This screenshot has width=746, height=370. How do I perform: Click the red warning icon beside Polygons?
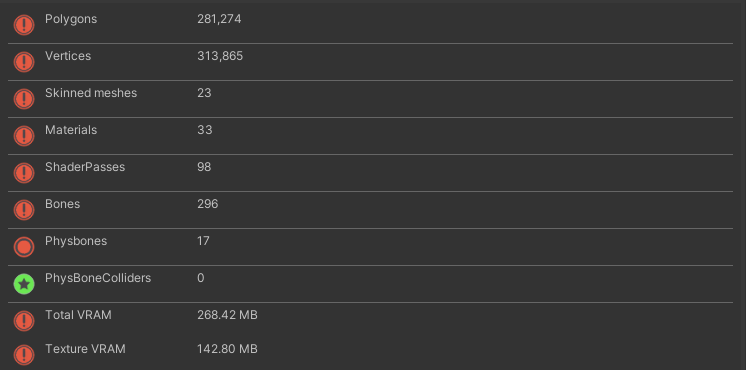[x=24, y=25]
